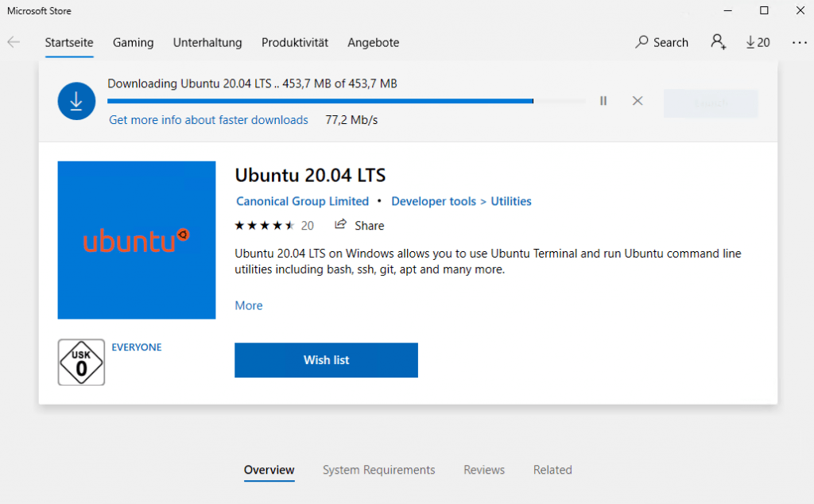Screen dimensions: 814x504
Task: Click the Downloading Ubuntu 20.04 LTS status text
Action: click(252, 83)
